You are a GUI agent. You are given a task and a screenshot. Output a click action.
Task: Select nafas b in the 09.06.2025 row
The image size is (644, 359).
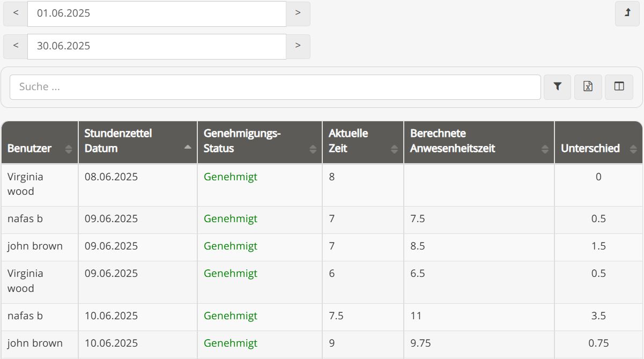point(25,218)
